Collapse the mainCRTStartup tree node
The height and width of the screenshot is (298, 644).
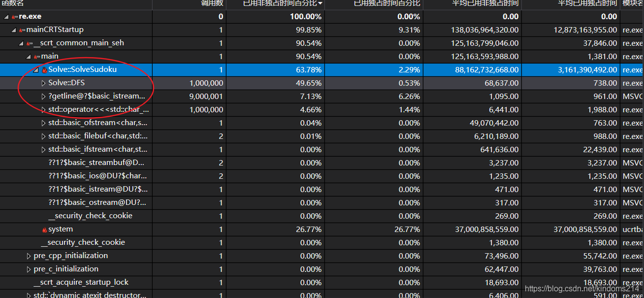[x=14, y=30]
